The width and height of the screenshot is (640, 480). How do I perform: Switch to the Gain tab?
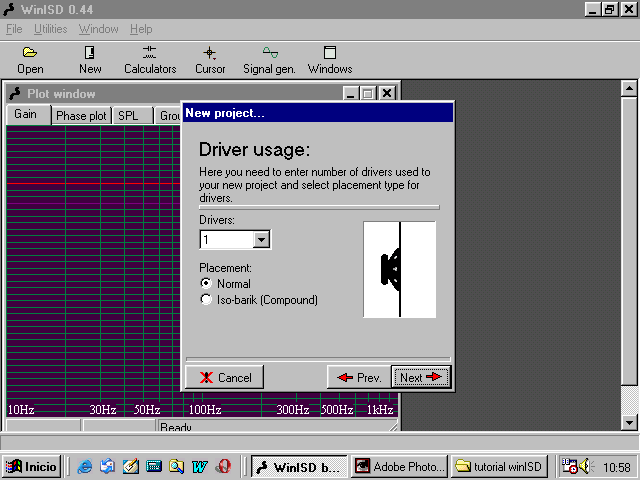(28, 114)
